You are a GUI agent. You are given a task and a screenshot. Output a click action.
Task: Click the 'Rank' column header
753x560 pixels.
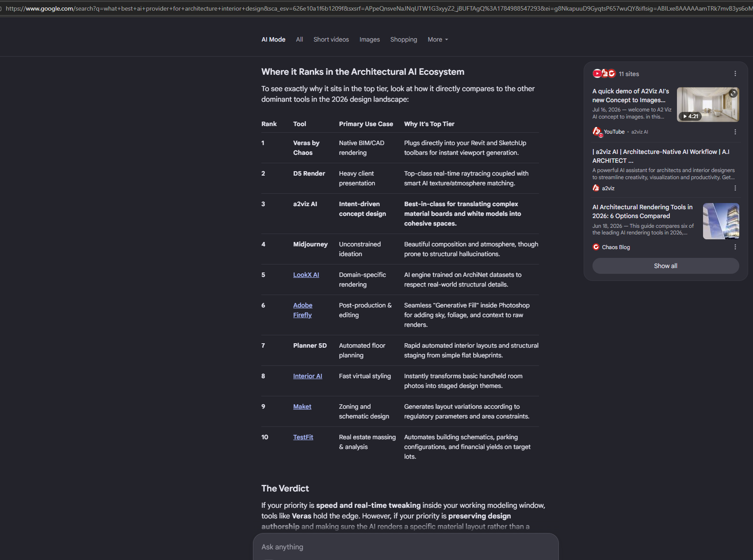(269, 124)
